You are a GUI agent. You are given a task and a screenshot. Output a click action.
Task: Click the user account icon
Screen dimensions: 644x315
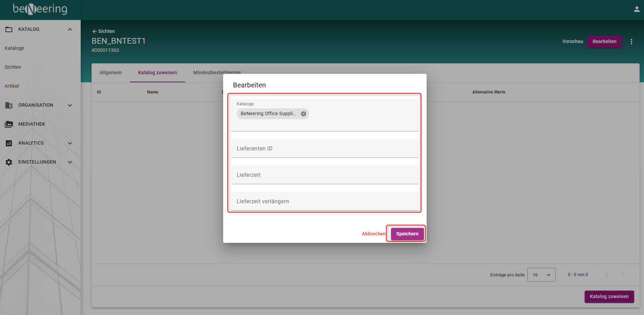637,9
